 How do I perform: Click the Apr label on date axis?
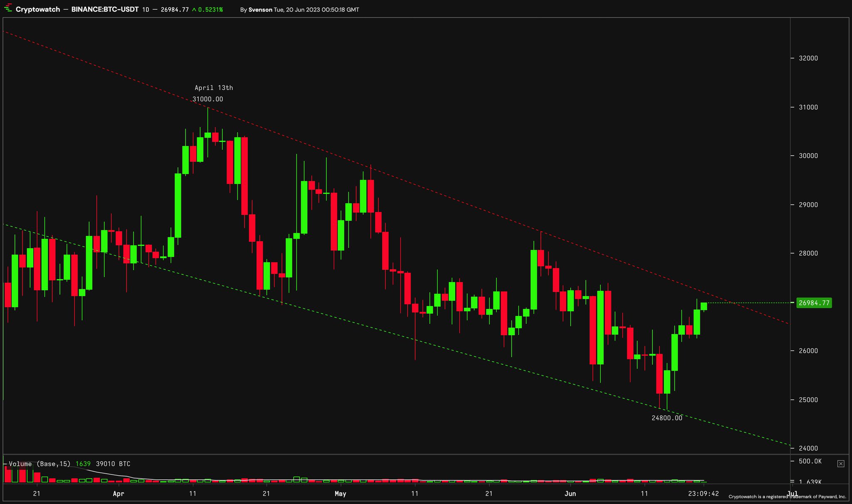tap(119, 494)
